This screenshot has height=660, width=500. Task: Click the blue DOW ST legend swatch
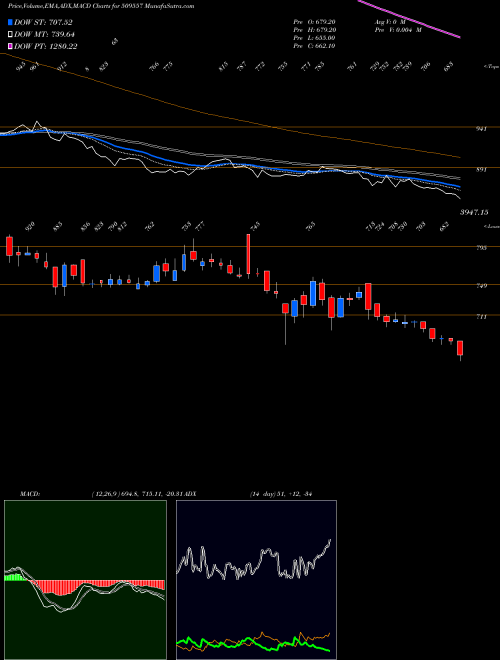pyautogui.click(x=11, y=22)
